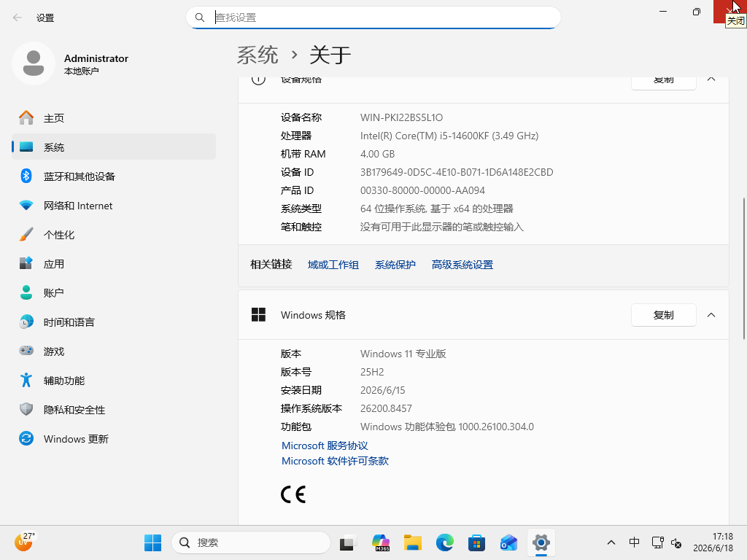
Task: Click the gamepad icon for 游戏
Action: (26, 351)
